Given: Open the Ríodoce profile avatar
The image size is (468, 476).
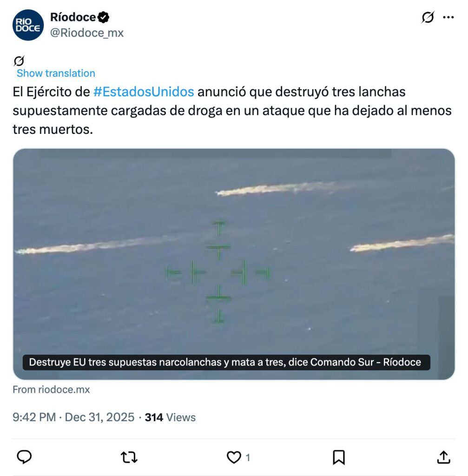Looking at the screenshot, I should coord(28,25).
